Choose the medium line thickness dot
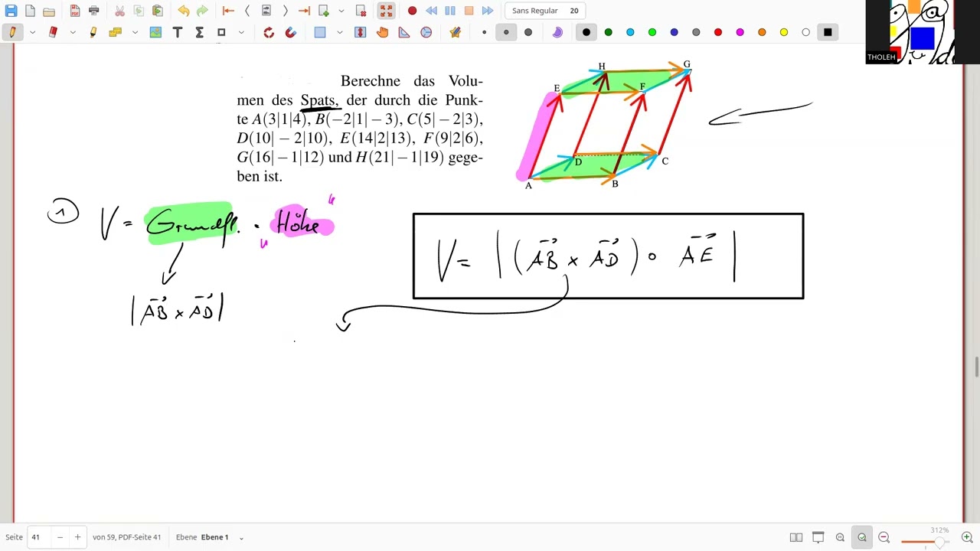Viewport: 980px width, 551px height. (x=506, y=32)
